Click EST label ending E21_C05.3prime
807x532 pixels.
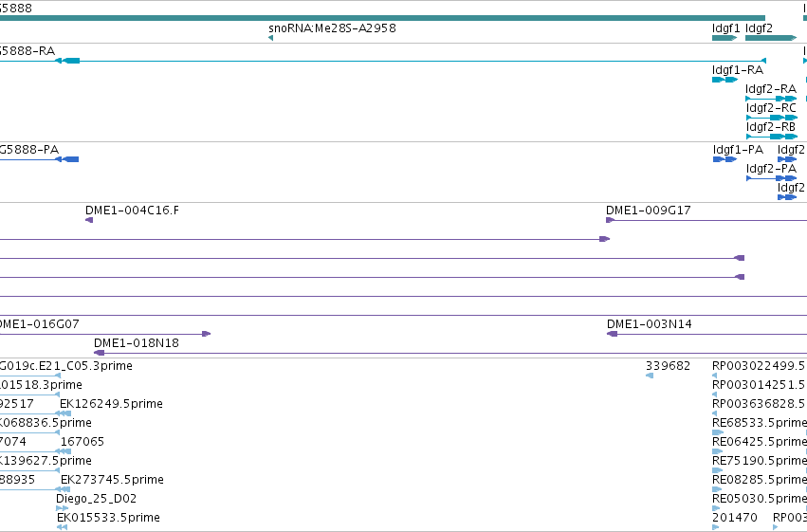tap(66, 366)
